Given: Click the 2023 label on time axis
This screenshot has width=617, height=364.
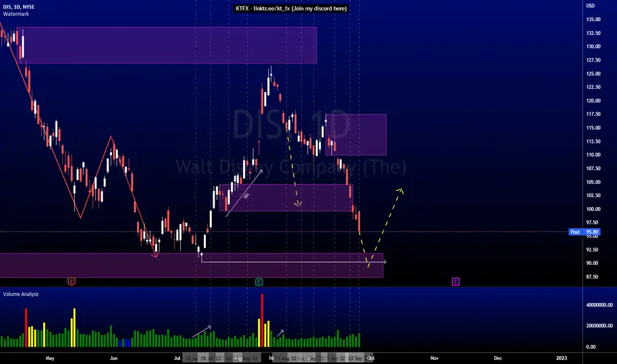Looking at the screenshot, I should point(561,358).
